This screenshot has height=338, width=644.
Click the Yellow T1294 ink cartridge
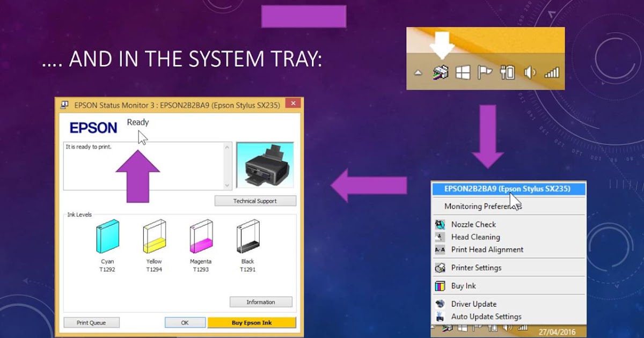pyautogui.click(x=154, y=237)
